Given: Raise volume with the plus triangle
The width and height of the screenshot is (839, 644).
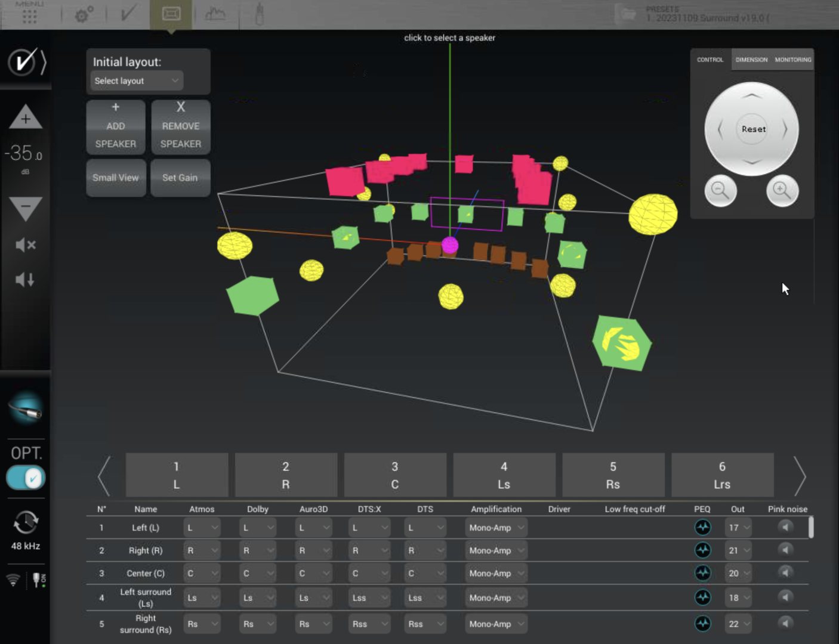Looking at the screenshot, I should pyautogui.click(x=25, y=117).
